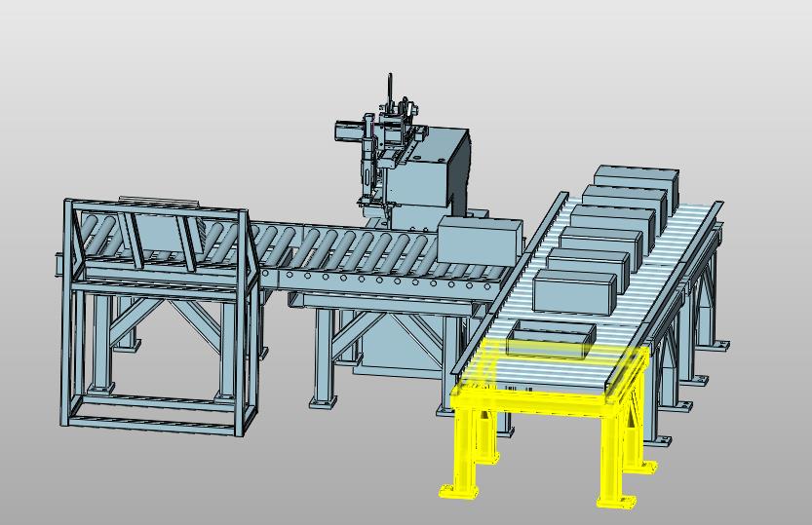Select the closed box nearest the open tray
This screenshot has height=525, width=812.
[x=575, y=292]
